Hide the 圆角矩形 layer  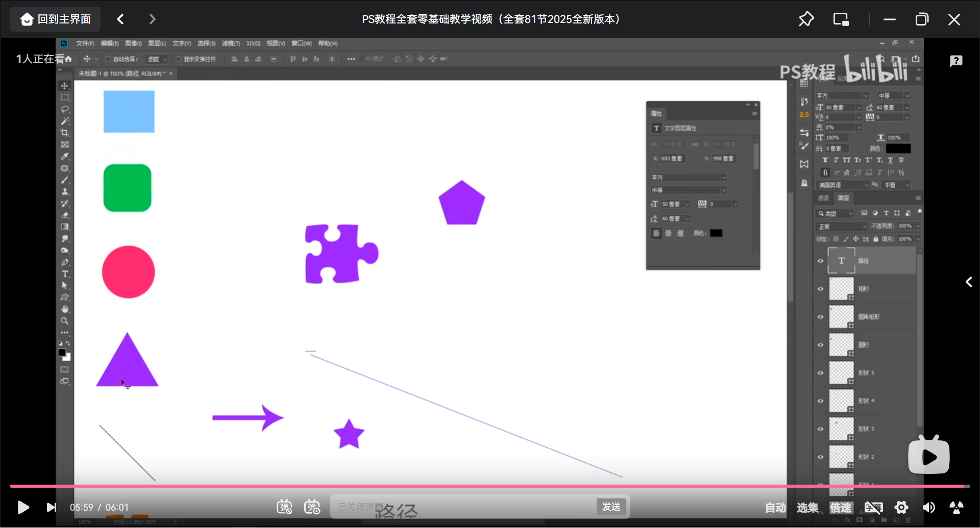(x=821, y=317)
